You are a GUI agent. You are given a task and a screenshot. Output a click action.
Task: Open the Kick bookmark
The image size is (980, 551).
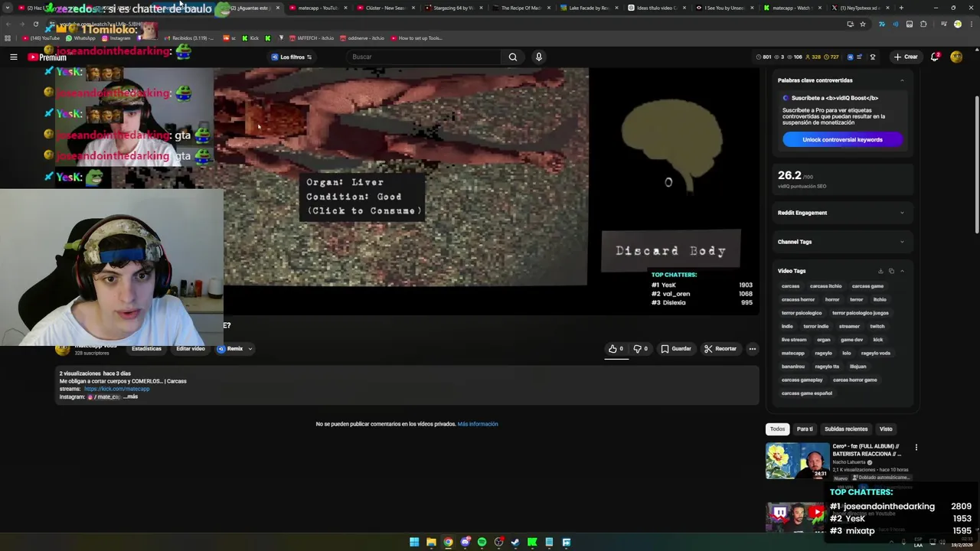point(250,37)
